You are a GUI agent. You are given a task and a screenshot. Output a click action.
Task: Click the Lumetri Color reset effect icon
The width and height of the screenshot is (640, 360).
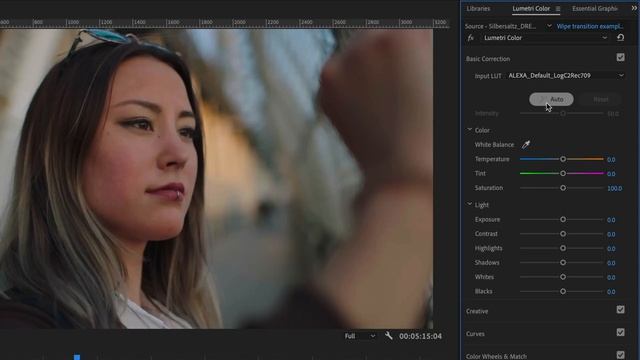[x=620, y=38]
